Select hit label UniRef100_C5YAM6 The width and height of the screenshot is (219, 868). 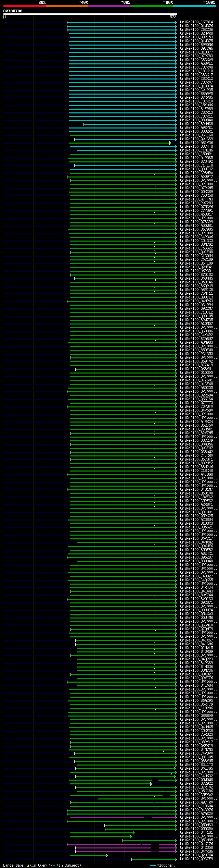(x=196, y=105)
